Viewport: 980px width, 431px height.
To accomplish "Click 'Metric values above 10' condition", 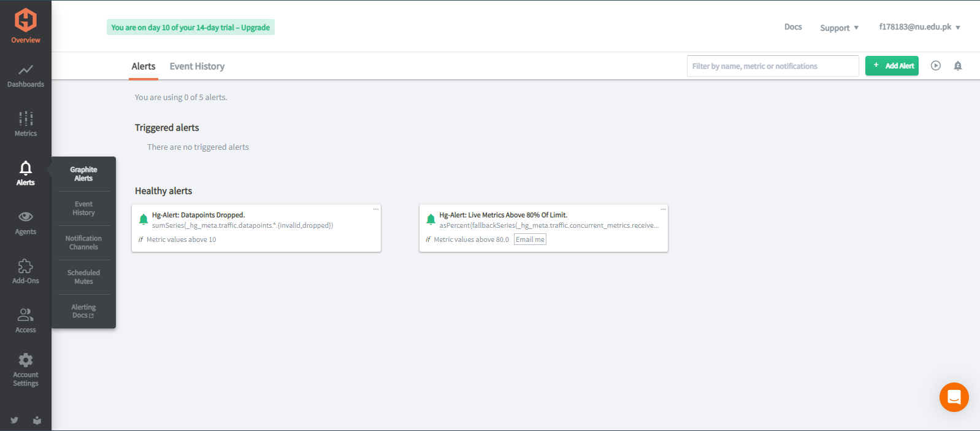I will pyautogui.click(x=182, y=239).
